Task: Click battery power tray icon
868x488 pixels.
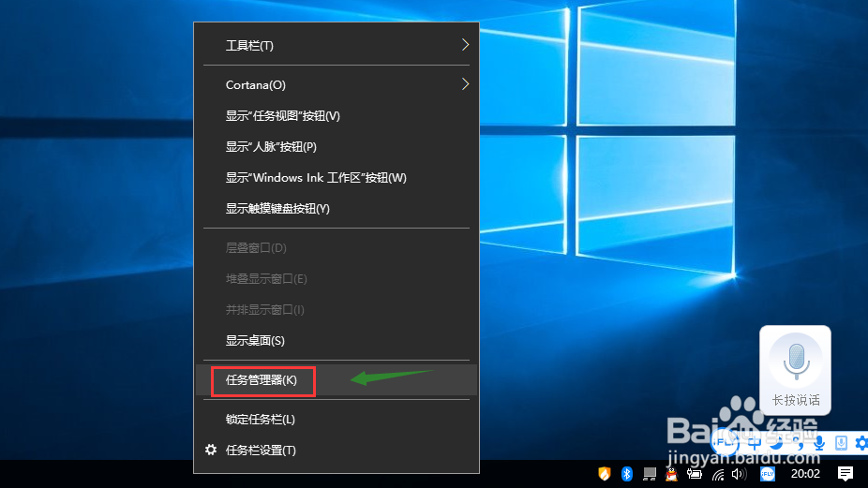Action: (695, 474)
